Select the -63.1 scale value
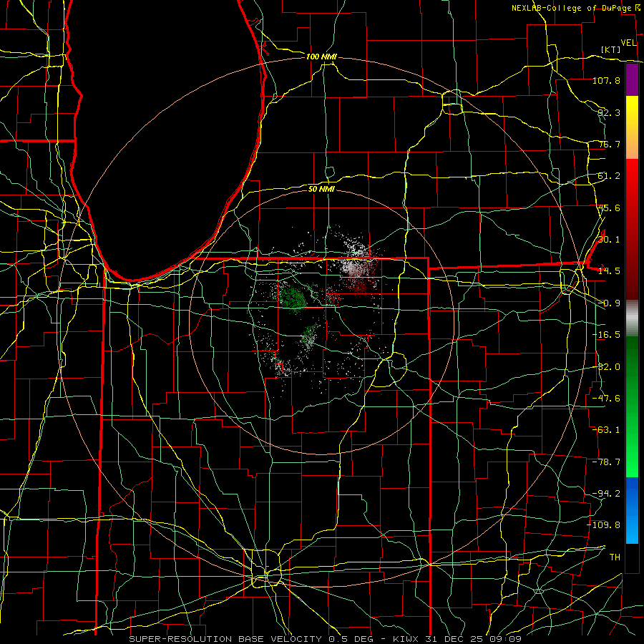 [606, 430]
